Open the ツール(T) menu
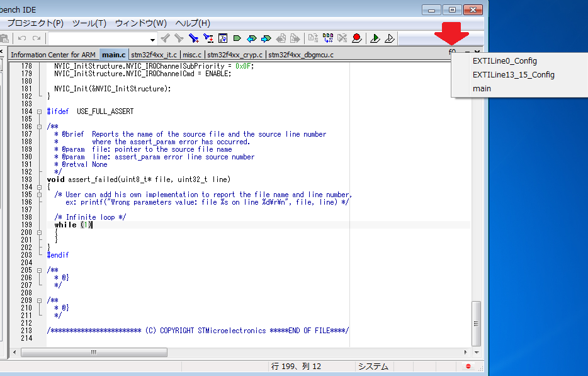Image resolution: width=588 pixels, height=376 pixels. click(89, 23)
